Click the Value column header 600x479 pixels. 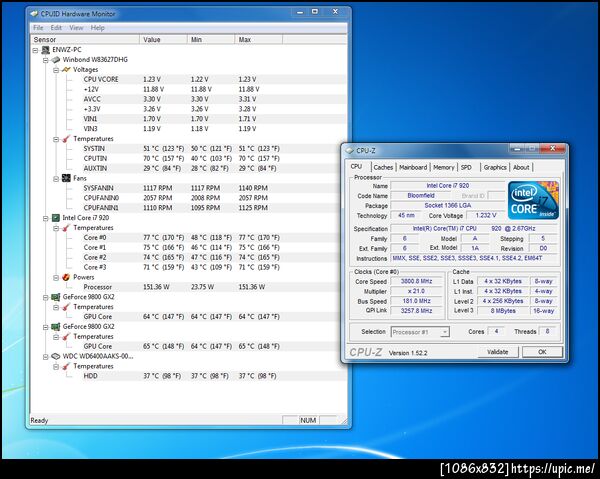(164, 40)
